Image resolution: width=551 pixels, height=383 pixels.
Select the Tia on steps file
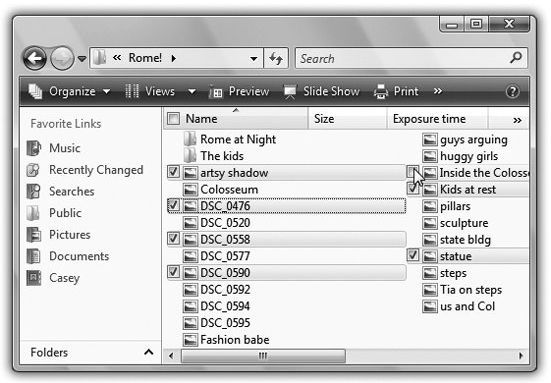pos(471,290)
